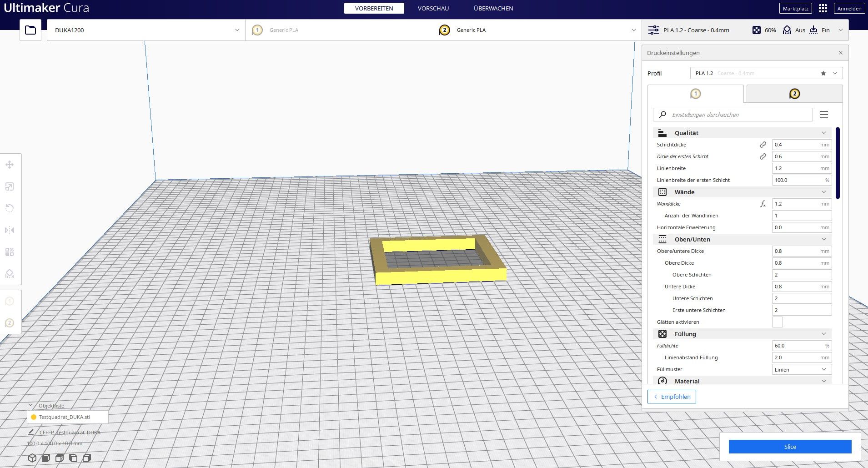The height and width of the screenshot is (468, 868).
Task: Switch to ÜBERWACHEN stage
Action: 493,8
